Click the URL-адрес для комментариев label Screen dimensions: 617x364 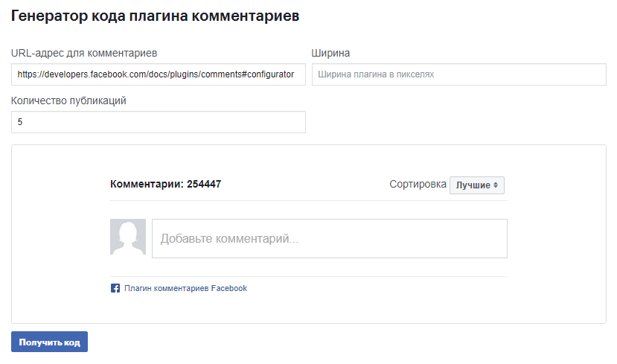click(x=84, y=53)
